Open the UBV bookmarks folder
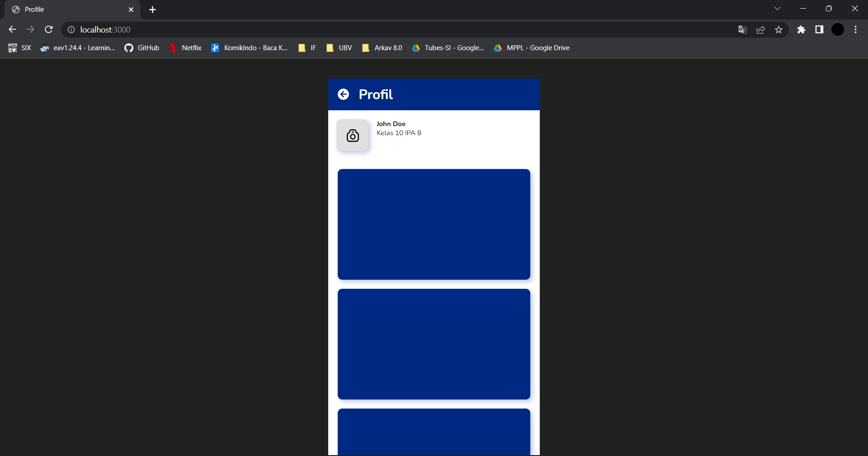 pos(339,48)
